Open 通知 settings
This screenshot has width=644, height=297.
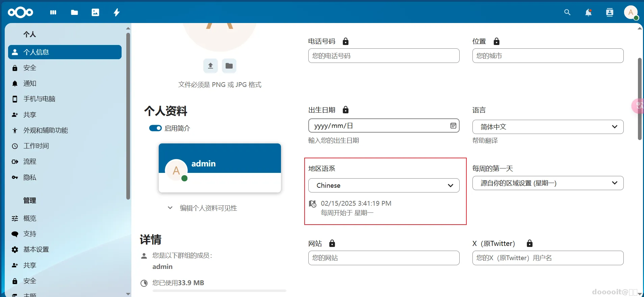(65, 83)
